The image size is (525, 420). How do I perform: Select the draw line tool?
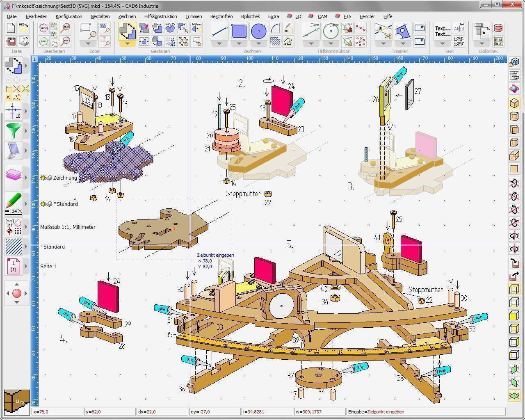click(x=219, y=31)
